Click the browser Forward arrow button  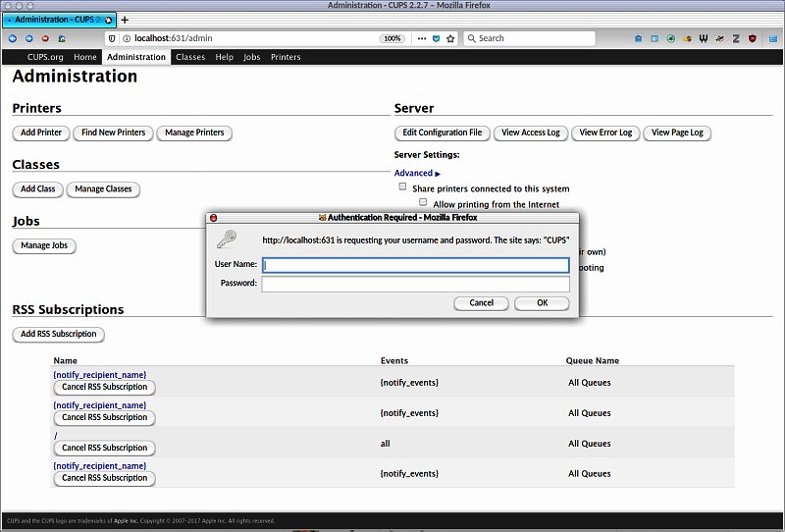point(28,38)
